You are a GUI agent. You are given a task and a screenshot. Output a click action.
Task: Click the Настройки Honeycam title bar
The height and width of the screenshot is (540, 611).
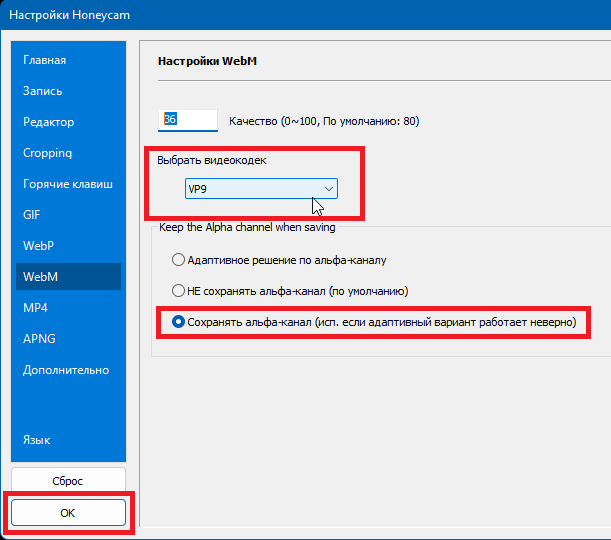point(300,16)
